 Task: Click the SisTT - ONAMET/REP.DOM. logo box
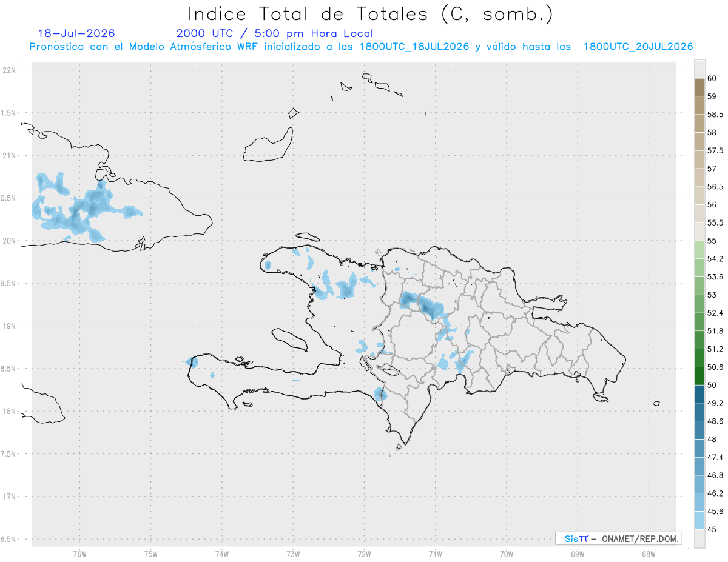(x=618, y=538)
